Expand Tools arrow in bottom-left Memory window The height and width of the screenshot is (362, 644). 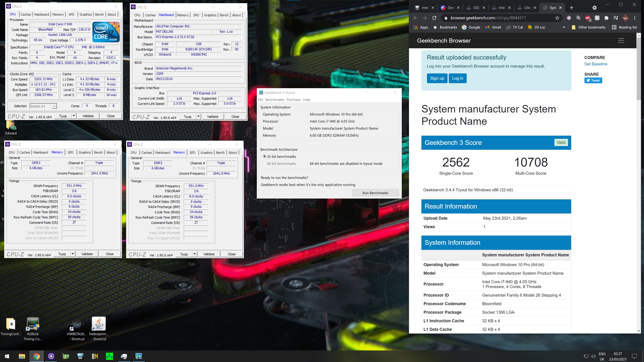pos(73,254)
